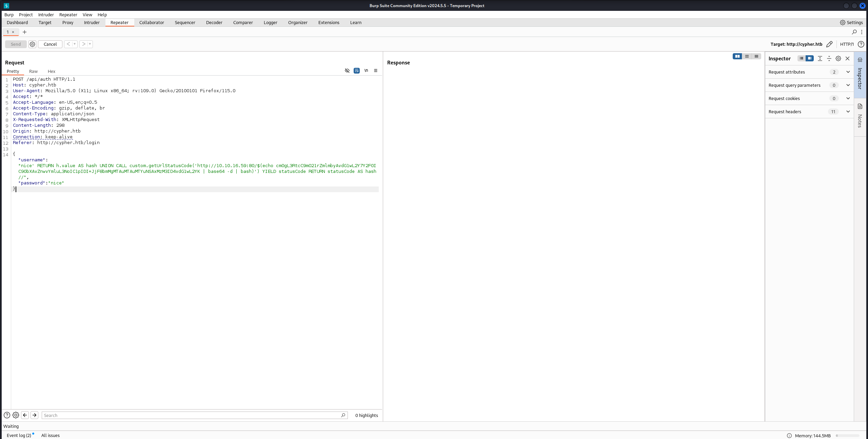This screenshot has height=439, width=868.
Task: Expand Request attributes section
Action: click(809, 72)
